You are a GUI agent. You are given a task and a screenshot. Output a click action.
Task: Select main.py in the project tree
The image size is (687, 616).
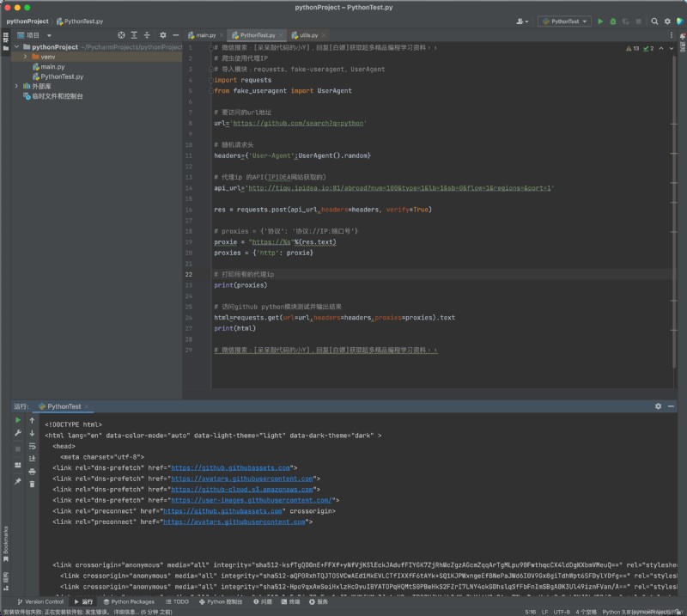52,67
